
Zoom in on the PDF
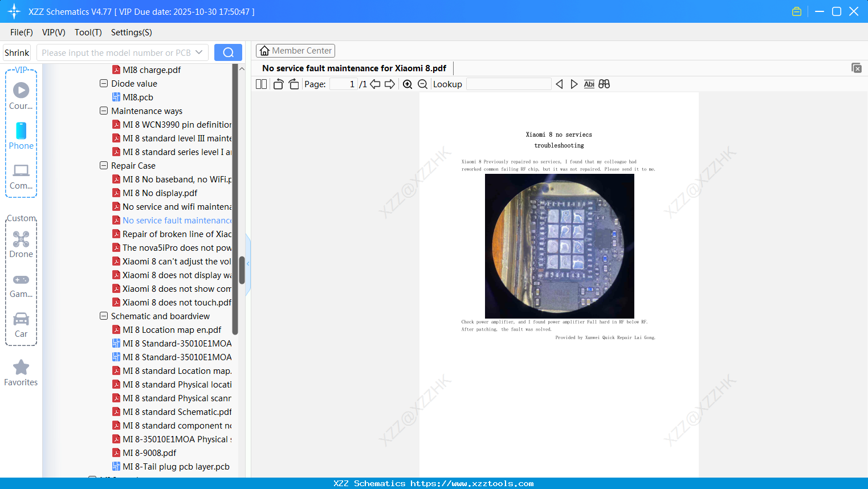tap(407, 84)
